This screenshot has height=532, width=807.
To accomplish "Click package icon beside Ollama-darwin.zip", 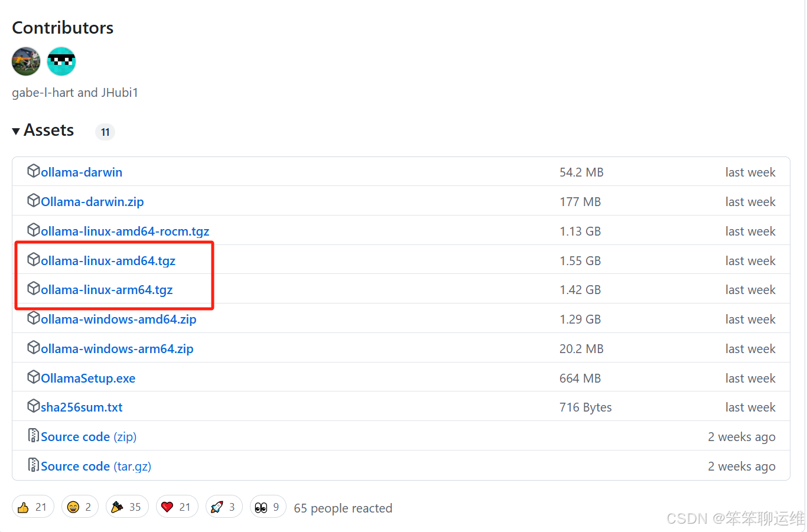I will coord(34,201).
